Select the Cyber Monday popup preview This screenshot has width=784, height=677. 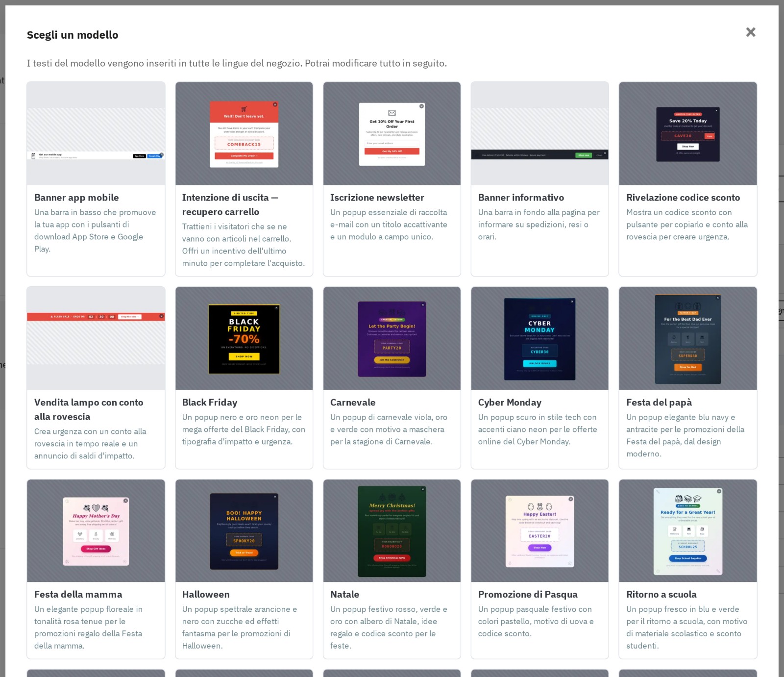(540, 338)
